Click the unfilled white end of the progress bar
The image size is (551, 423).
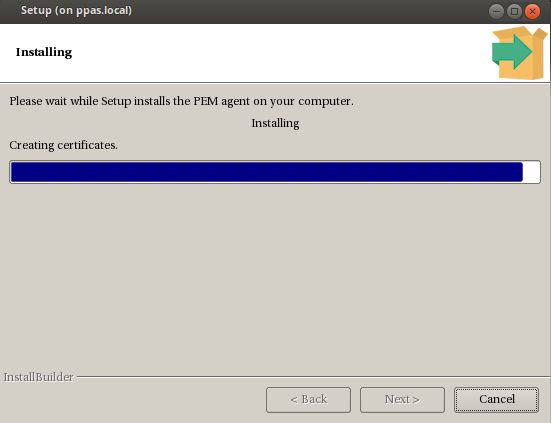[x=531, y=172]
